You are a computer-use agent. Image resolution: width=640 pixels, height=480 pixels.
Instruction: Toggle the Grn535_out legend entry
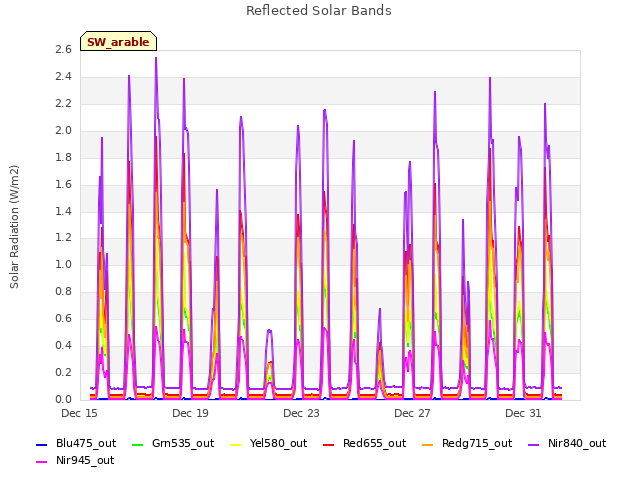(173, 443)
